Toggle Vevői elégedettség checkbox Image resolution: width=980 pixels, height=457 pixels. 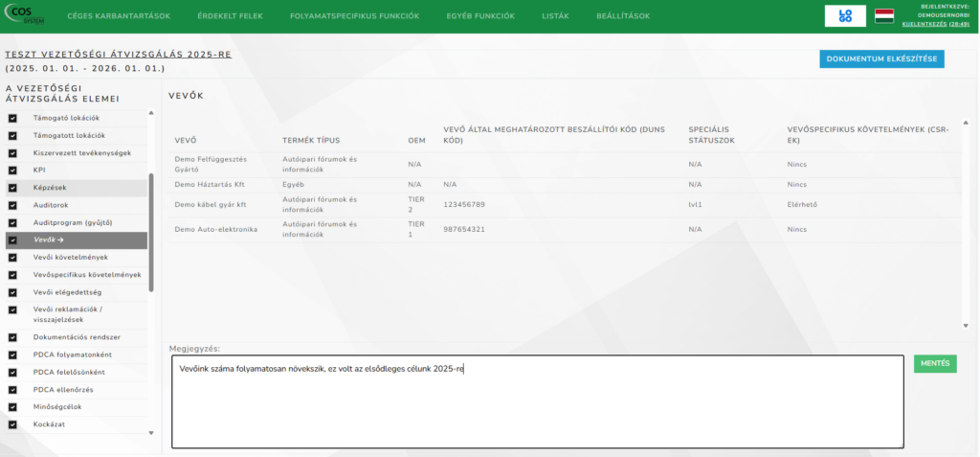pos(12,292)
